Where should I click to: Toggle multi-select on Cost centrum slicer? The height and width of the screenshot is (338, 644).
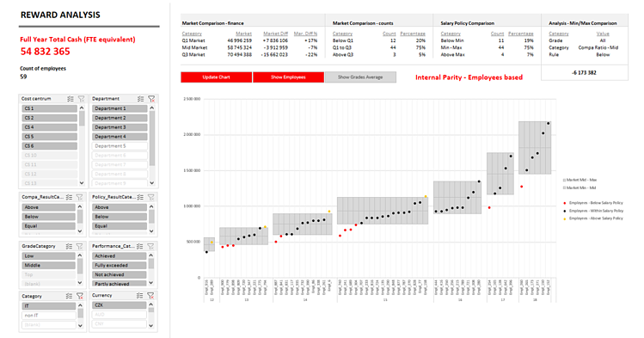click(71, 99)
